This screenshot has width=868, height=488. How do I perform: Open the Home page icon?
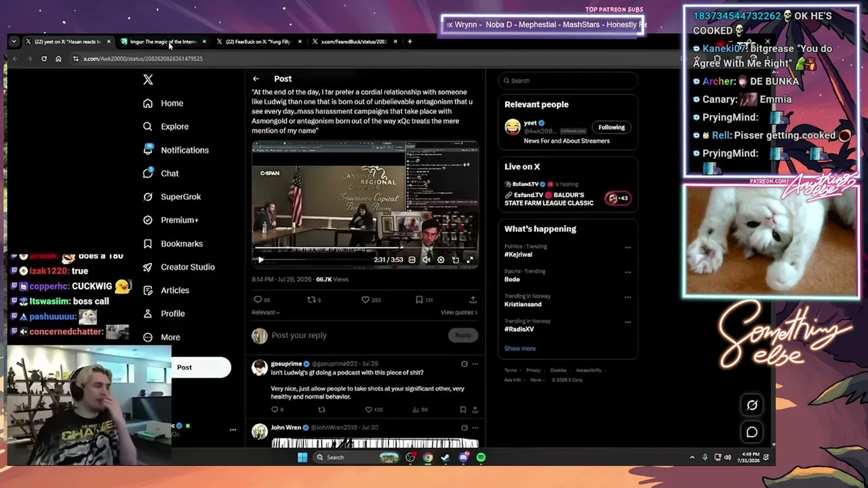coord(148,103)
